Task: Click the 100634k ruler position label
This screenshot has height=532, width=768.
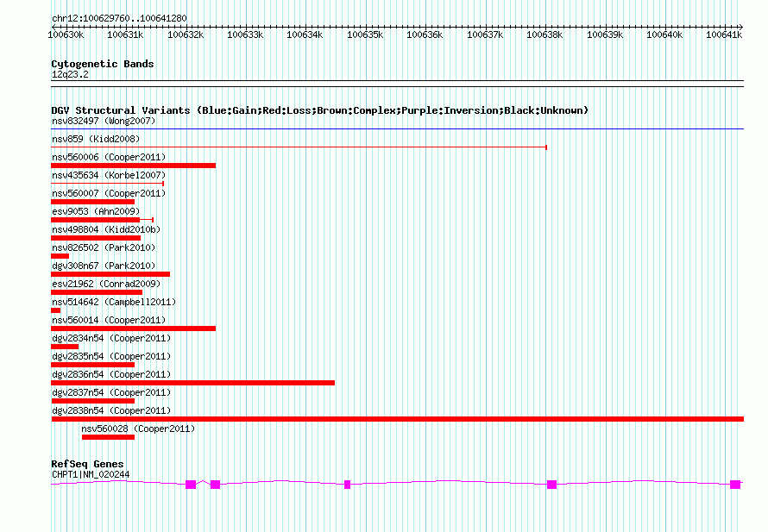Action: point(305,35)
